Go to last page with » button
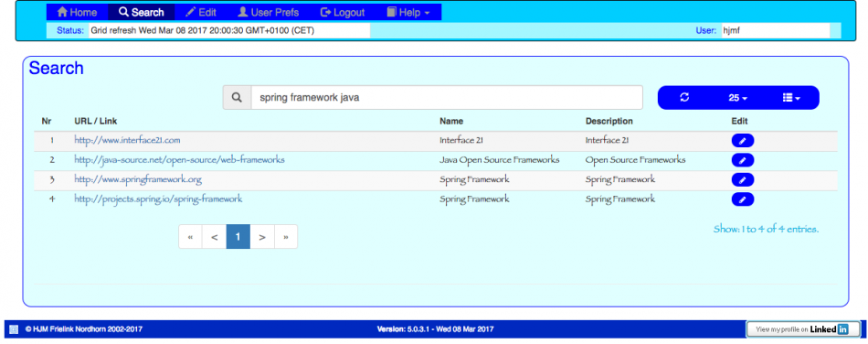 [286, 237]
